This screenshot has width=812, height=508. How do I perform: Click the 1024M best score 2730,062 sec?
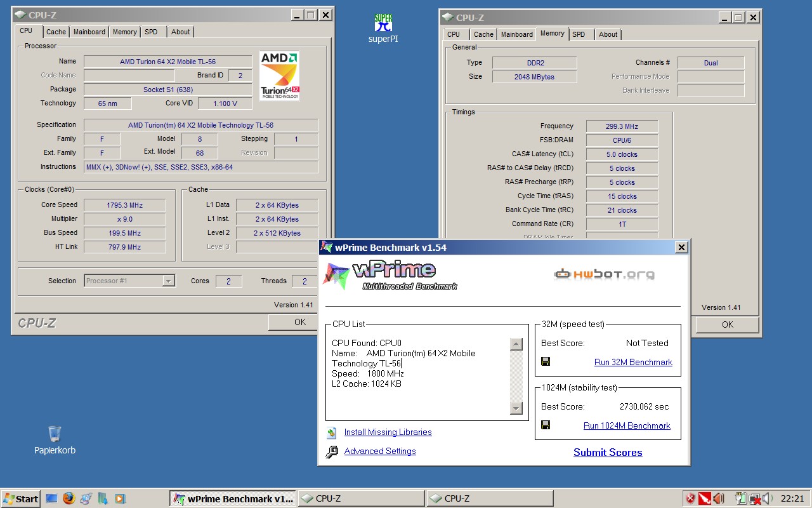pyautogui.click(x=644, y=406)
